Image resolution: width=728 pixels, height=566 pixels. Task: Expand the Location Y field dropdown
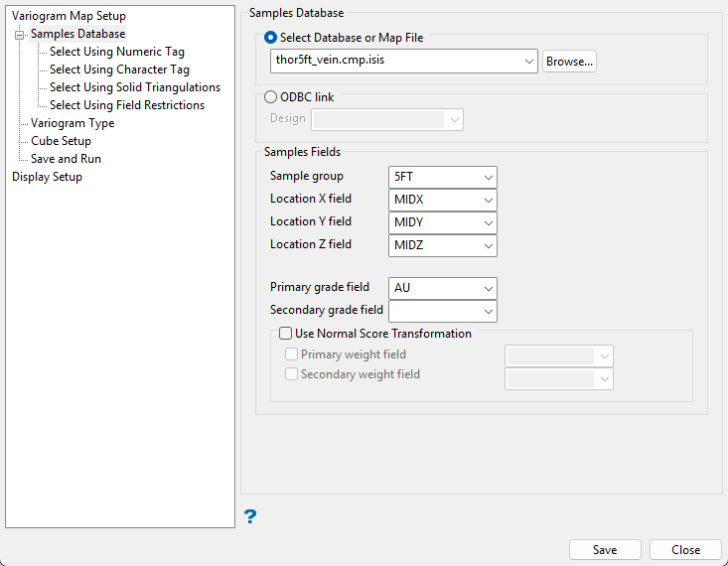pyautogui.click(x=487, y=222)
